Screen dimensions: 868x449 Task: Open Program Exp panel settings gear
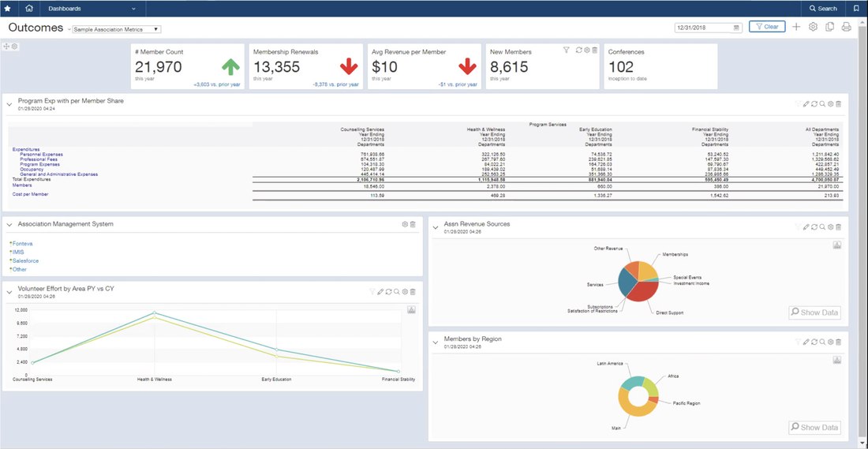tap(830, 103)
